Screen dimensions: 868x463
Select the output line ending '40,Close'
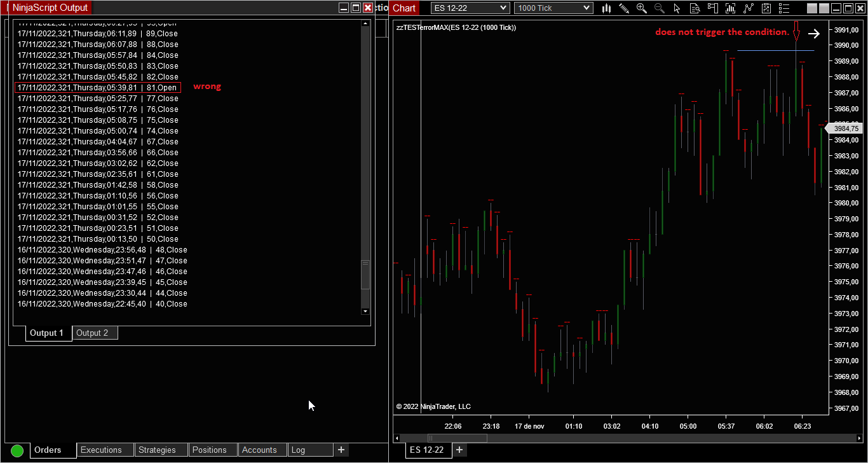102,304
